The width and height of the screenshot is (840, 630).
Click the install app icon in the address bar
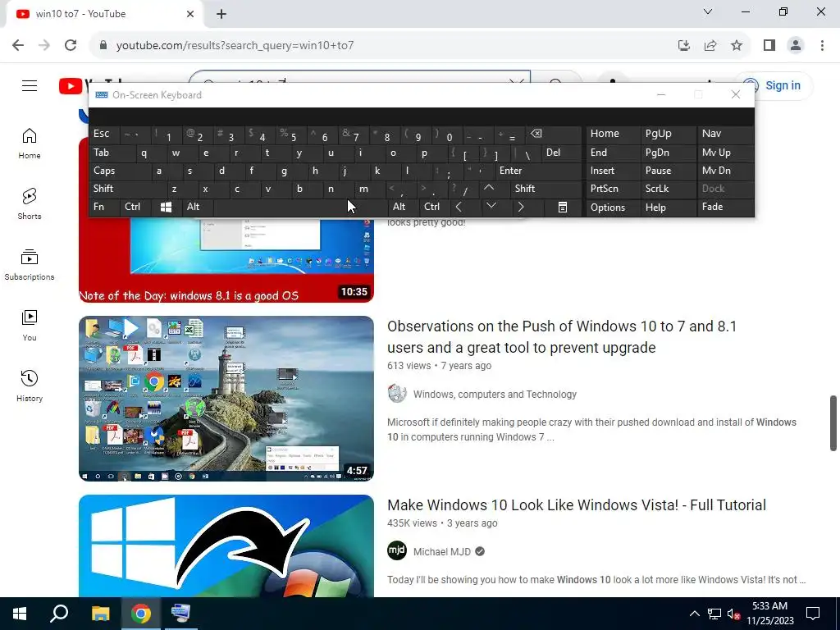684,46
